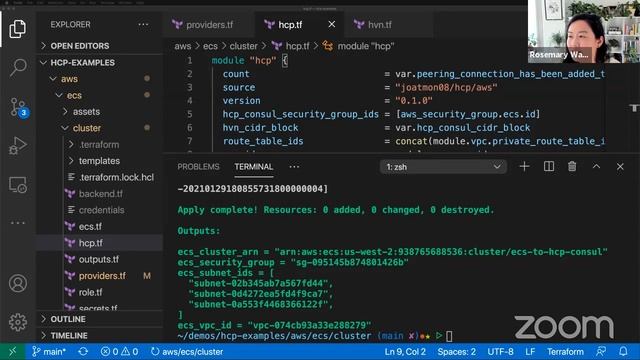
Task: Open role.tf file
Action: click(100, 292)
